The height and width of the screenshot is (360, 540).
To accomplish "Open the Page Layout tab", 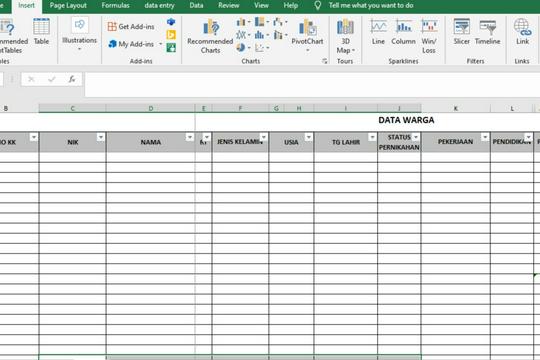I will [68, 6].
